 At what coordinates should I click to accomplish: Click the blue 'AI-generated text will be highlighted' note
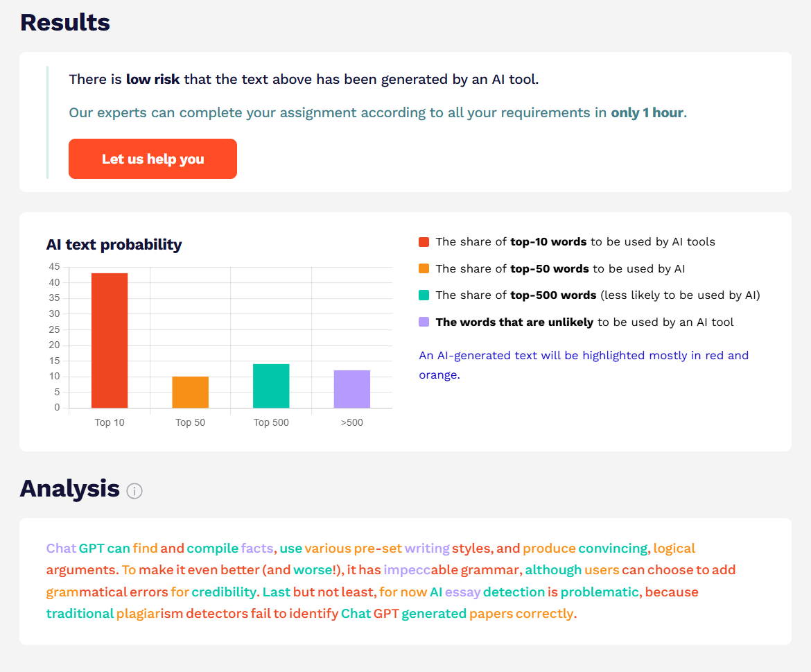tap(584, 365)
